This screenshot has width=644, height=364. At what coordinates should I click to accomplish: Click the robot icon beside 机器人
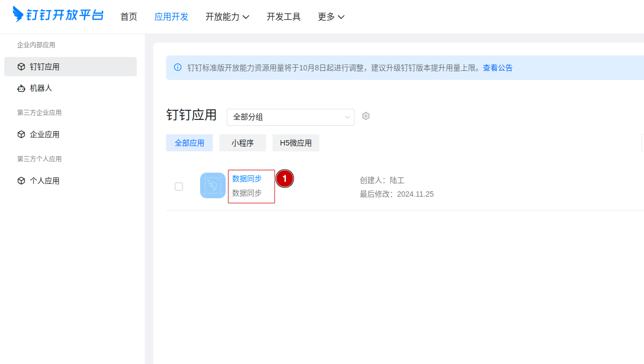21,88
